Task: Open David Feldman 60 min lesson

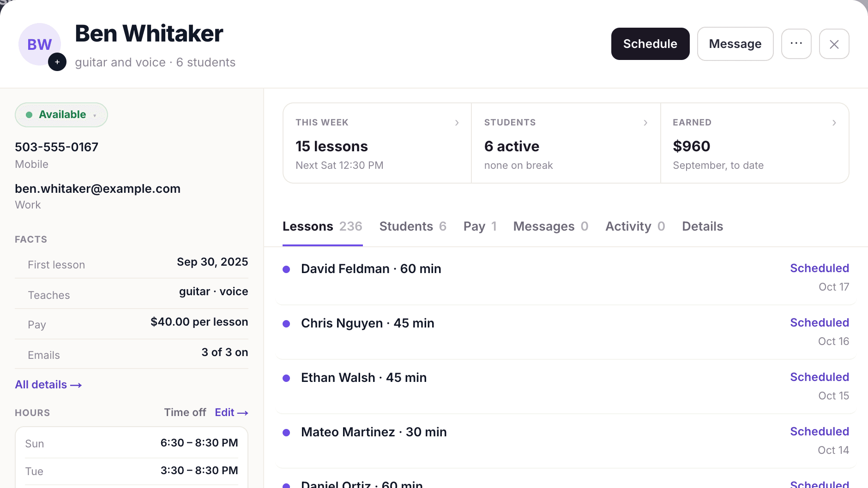Action: (566, 277)
